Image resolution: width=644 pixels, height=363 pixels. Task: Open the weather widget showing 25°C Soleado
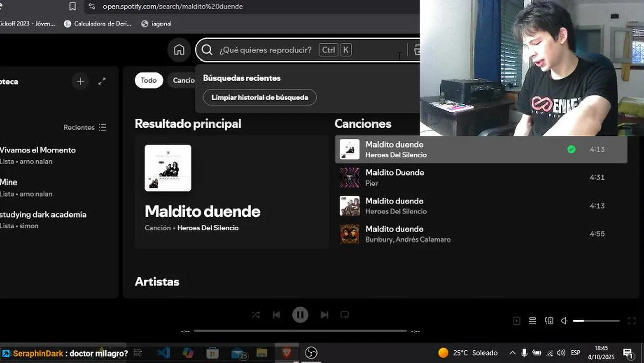coord(468,353)
